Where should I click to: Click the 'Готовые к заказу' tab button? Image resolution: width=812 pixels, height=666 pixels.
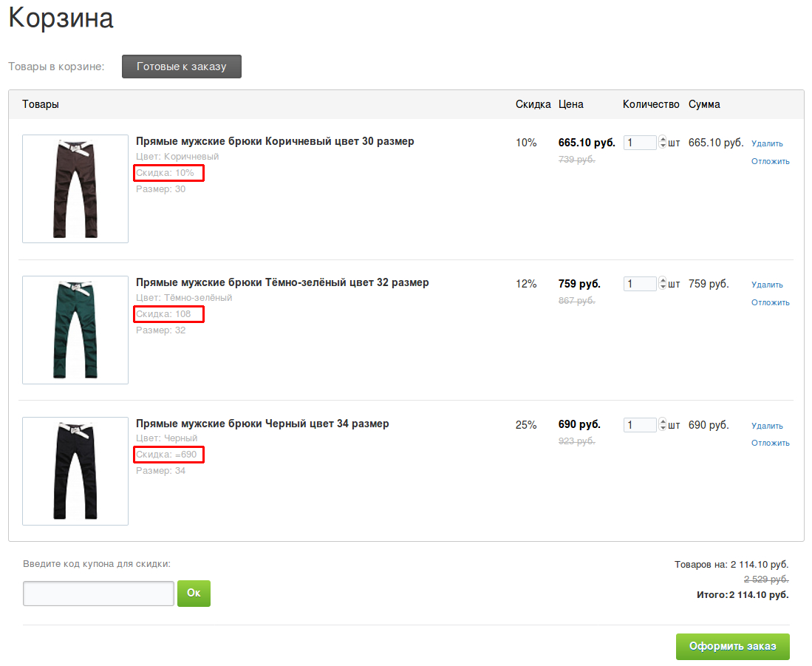(x=181, y=67)
